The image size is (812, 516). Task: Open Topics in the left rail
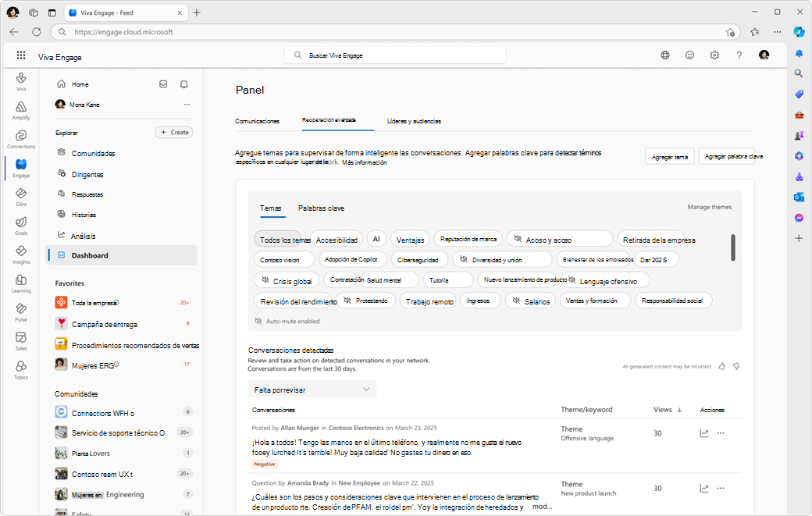[x=21, y=370]
